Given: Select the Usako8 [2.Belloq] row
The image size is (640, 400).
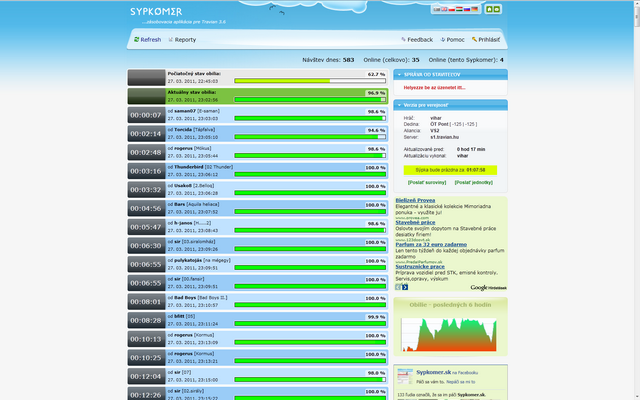Looking at the screenshot, I should click(x=258, y=190).
